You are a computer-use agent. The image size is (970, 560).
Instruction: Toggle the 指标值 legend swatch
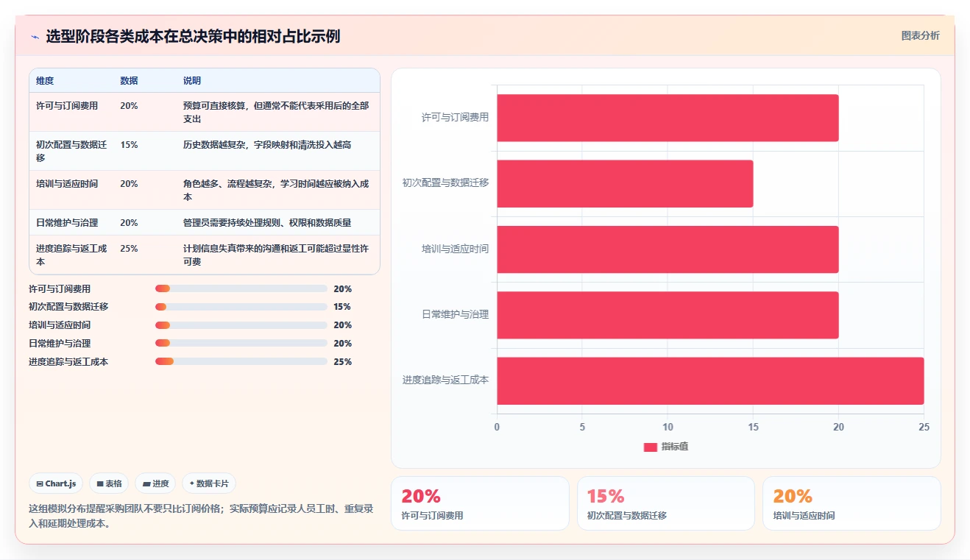pyautogui.click(x=650, y=447)
